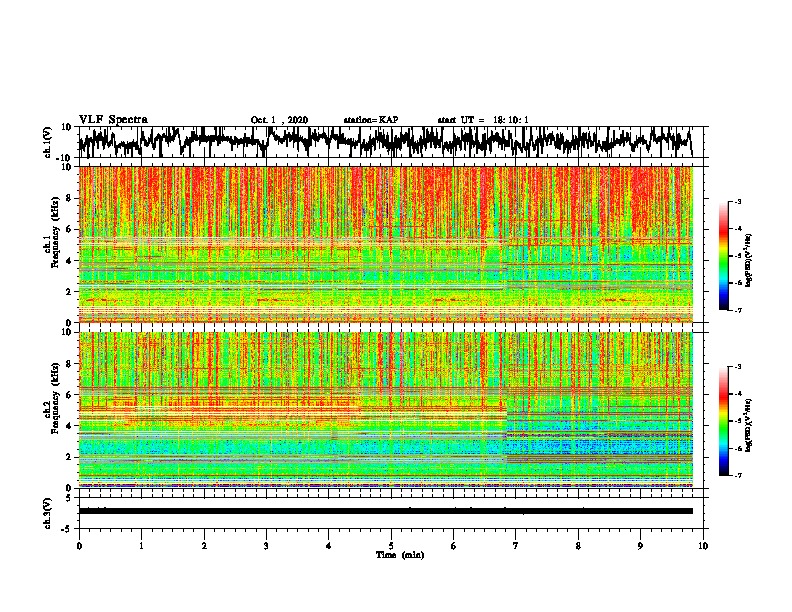Click time axis tick label "3"
The height and width of the screenshot is (612, 792).
(266, 546)
